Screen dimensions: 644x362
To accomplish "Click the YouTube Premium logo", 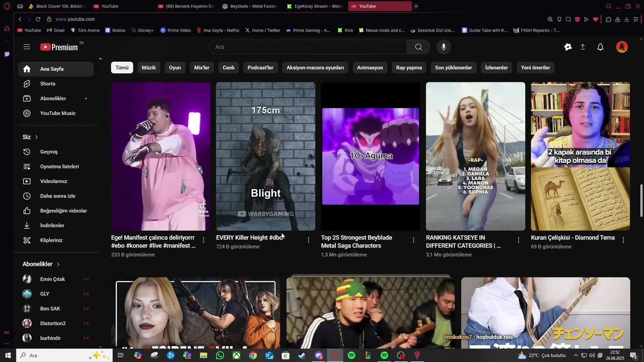I will point(59,47).
